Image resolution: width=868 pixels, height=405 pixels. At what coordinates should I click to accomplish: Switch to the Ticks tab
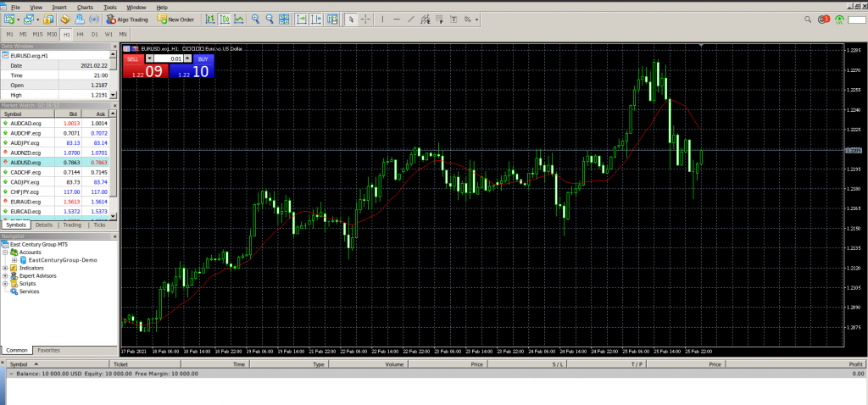click(x=99, y=225)
